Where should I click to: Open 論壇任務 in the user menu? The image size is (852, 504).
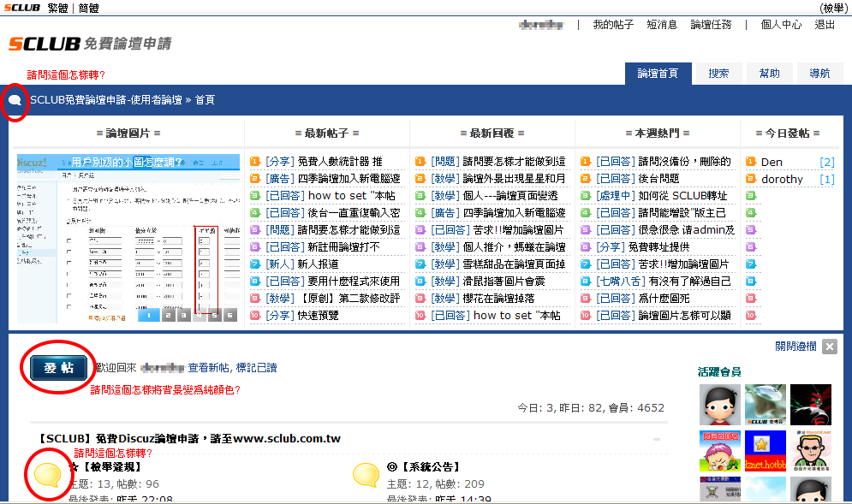(x=712, y=25)
